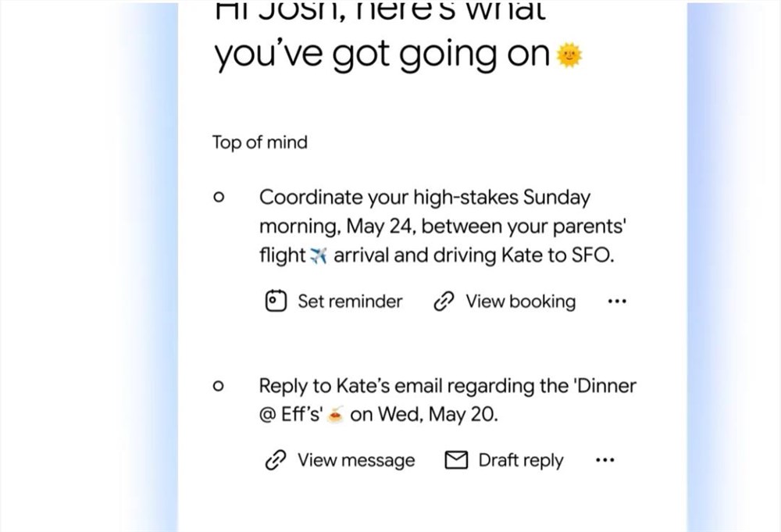Select the Top of mind section label

coord(259,142)
